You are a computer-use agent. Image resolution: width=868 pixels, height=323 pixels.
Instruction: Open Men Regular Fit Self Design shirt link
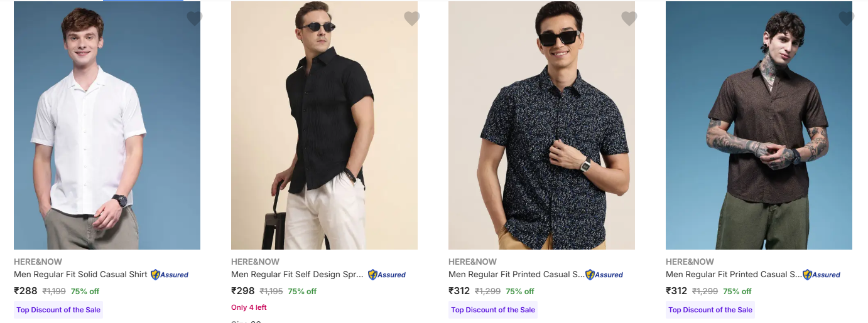298,274
